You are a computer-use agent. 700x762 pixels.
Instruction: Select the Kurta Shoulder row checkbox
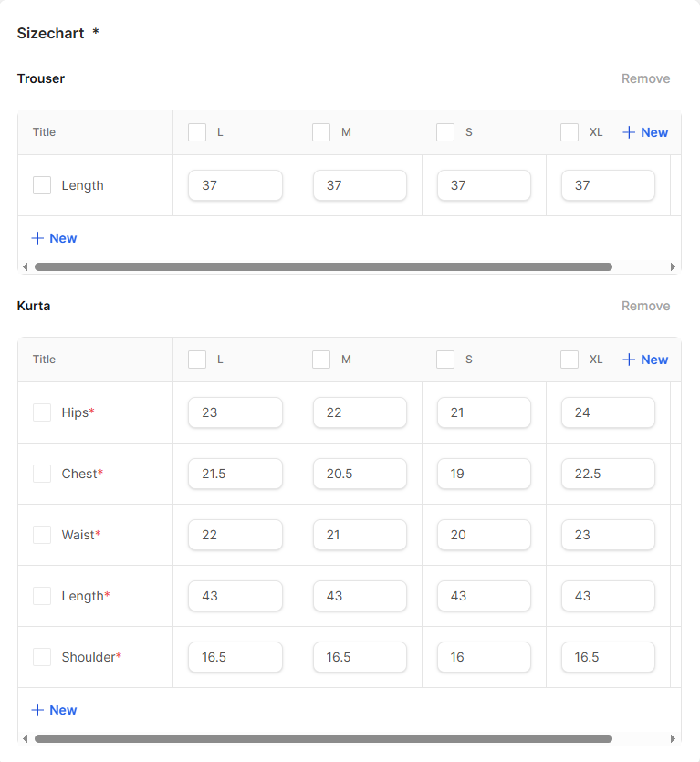click(x=42, y=657)
